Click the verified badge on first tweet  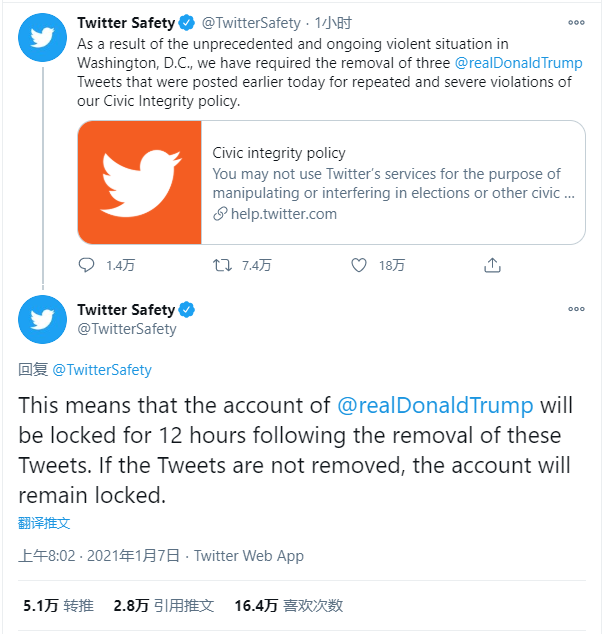pos(186,22)
